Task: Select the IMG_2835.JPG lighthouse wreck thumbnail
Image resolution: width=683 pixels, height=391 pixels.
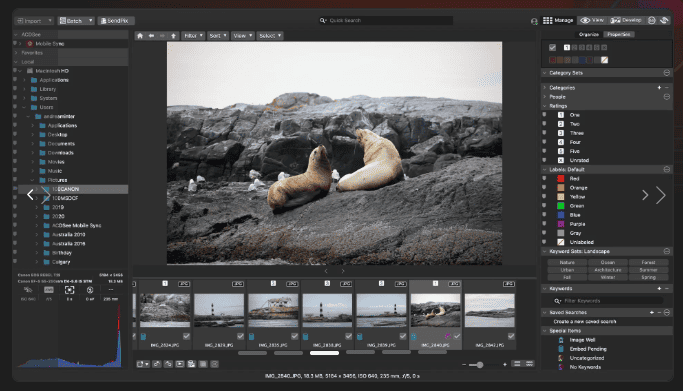Action: coord(273,310)
